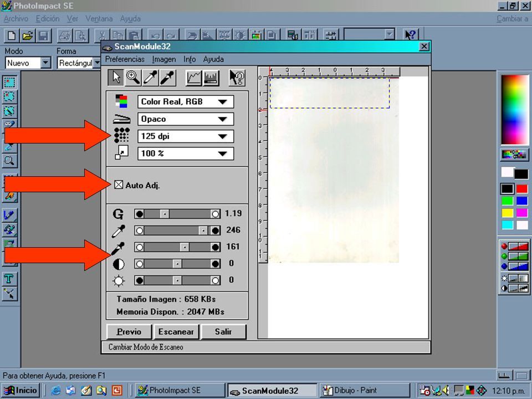The width and height of the screenshot is (532, 399).
Task: Open Internet Explorer from the quick launch
Action: pyautogui.click(x=55, y=391)
